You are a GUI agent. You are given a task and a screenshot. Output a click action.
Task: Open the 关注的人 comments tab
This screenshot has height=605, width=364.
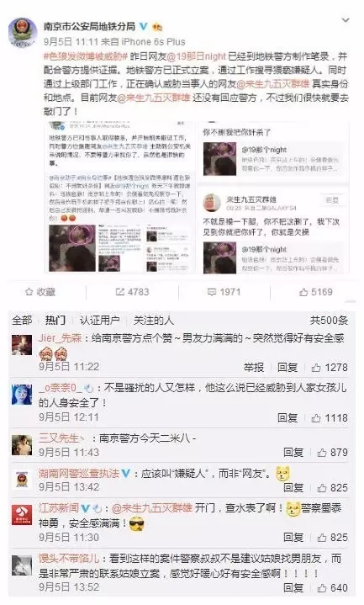point(154,321)
